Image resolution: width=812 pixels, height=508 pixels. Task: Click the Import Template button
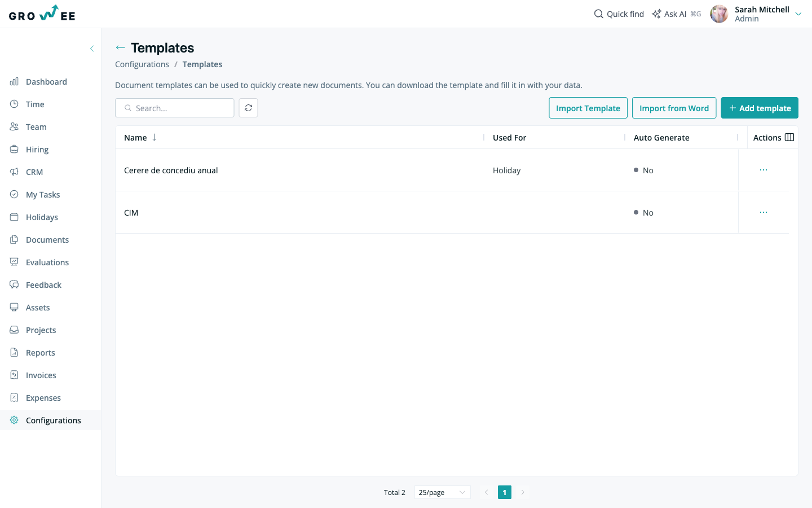588,108
